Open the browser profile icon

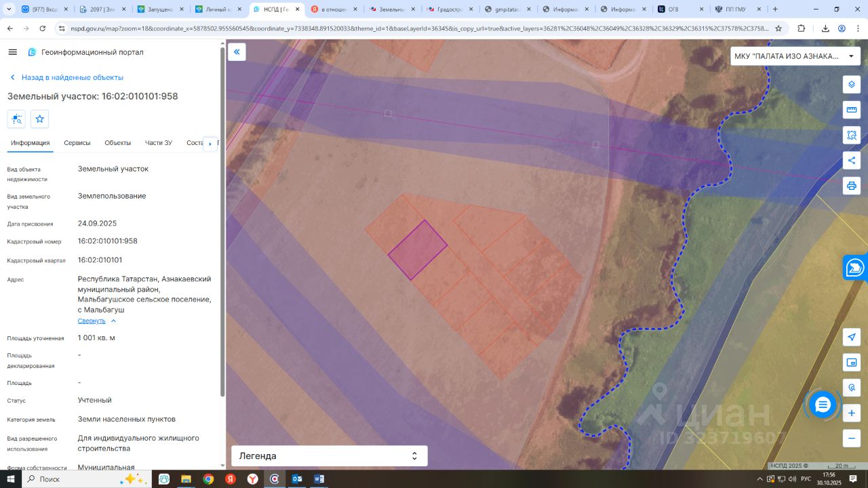tap(842, 28)
